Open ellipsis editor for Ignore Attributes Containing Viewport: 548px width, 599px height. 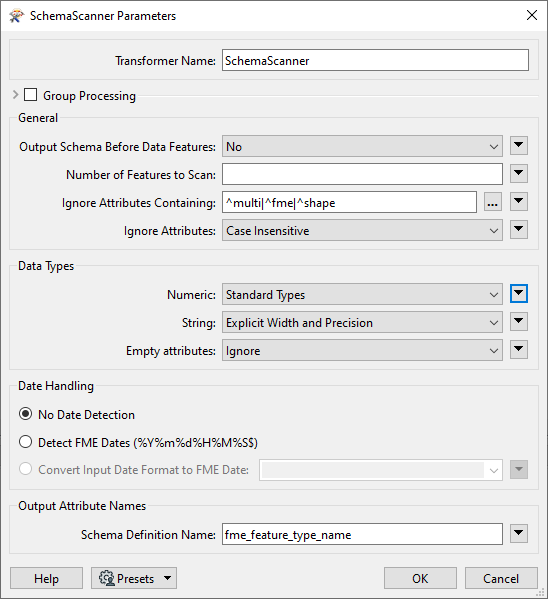[x=493, y=202]
